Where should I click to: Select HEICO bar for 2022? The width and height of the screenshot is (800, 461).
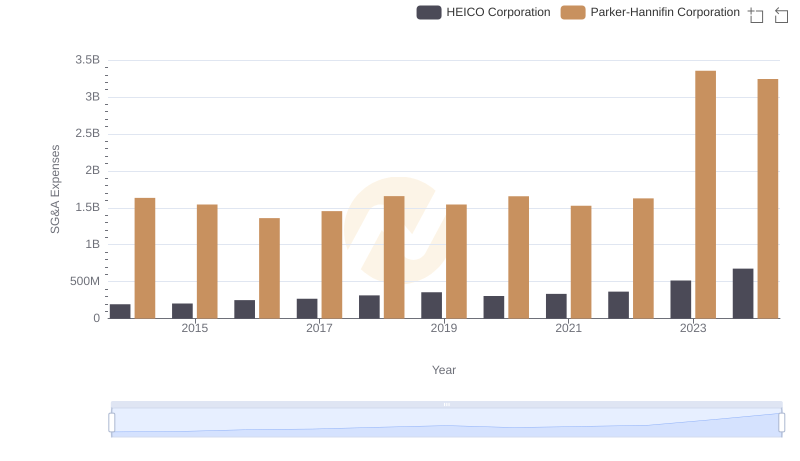pos(618,305)
